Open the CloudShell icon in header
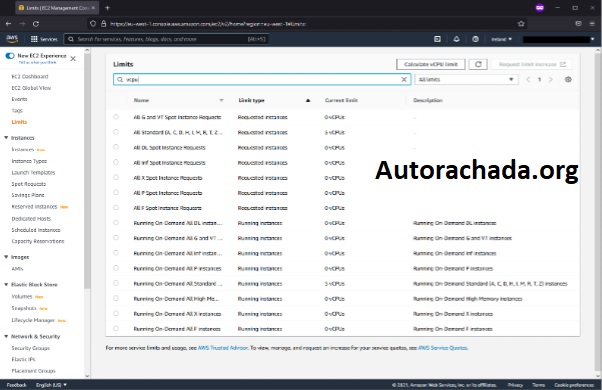602x390 pixels. [x=437, y=39]
